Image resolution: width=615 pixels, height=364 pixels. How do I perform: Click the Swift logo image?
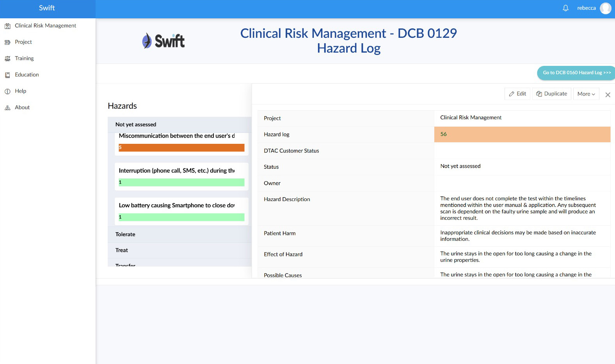tap(164, 41)
